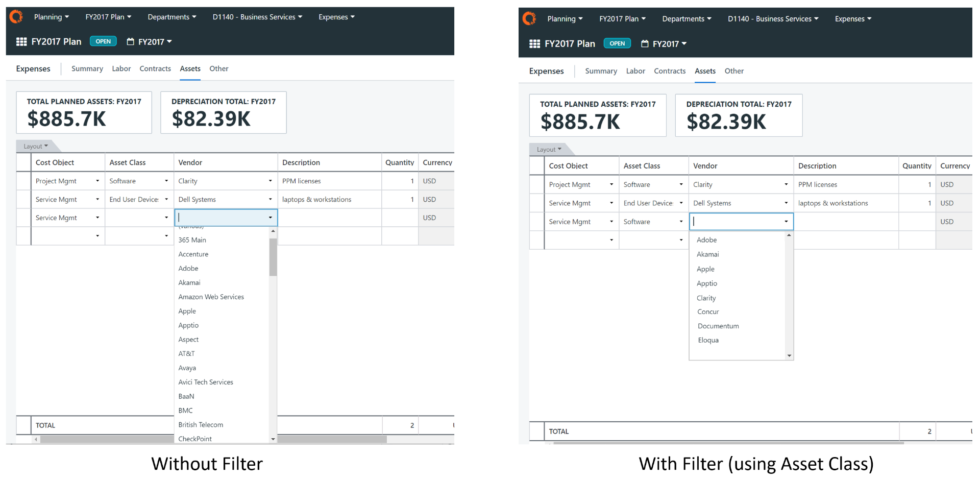Expand the Departments menu in the left screenshot

click(172, 17)
